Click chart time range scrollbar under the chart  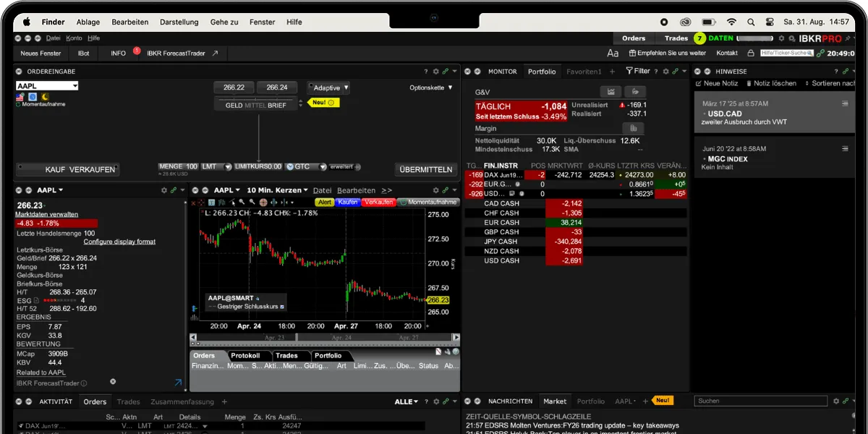pyautogui.click(x=325, y=338)
